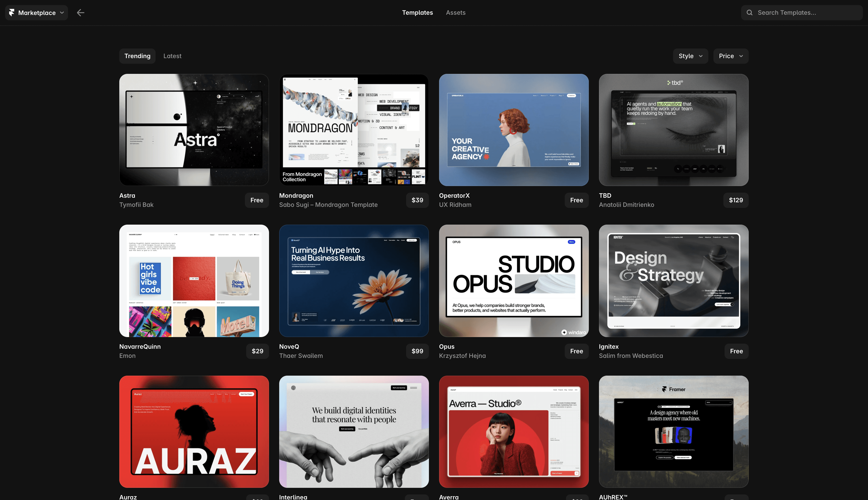868x500 pixels.
Task: Open author Thaer Swailem's profile
Action: pyautogui.click(x=301, y=356)
